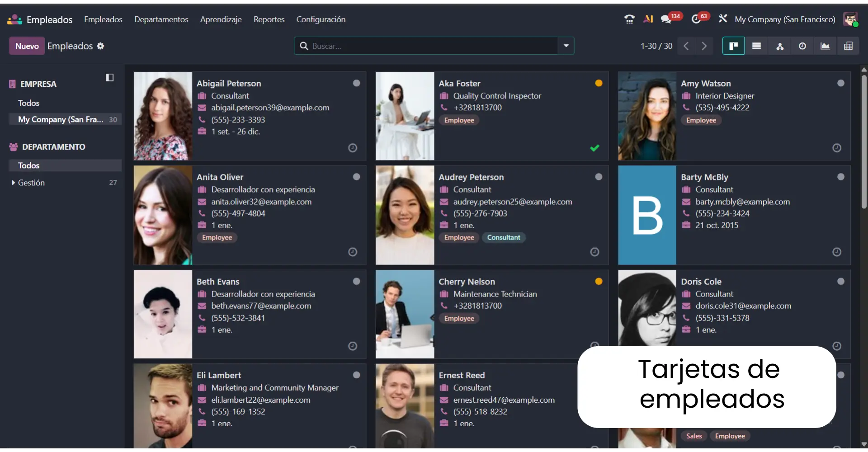Click Abigail Peterson's profile photo thumbnail

(x=162, y=116)
